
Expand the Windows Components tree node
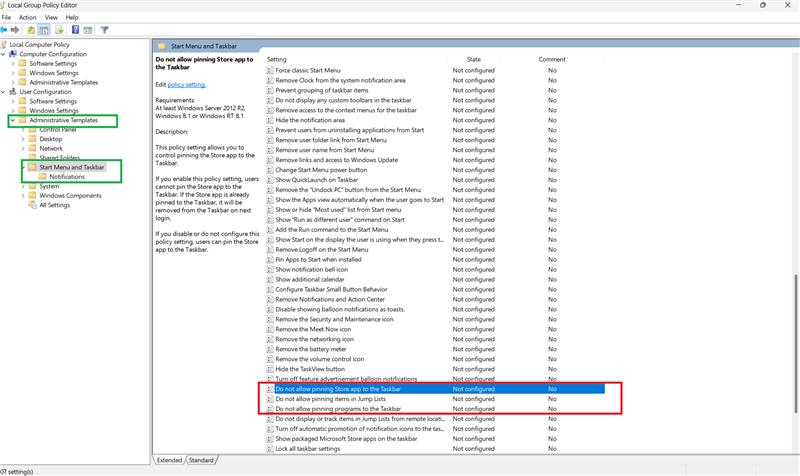click(23, 195)
